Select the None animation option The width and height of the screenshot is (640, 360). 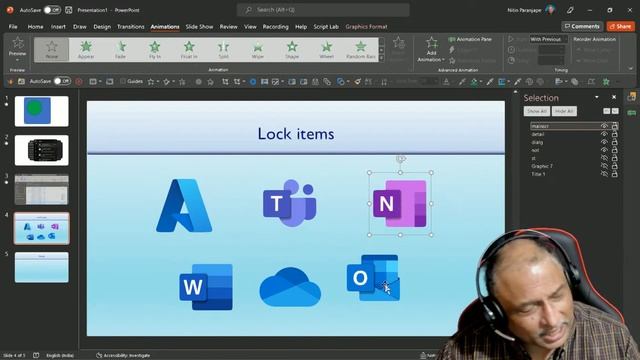[52, 49]
